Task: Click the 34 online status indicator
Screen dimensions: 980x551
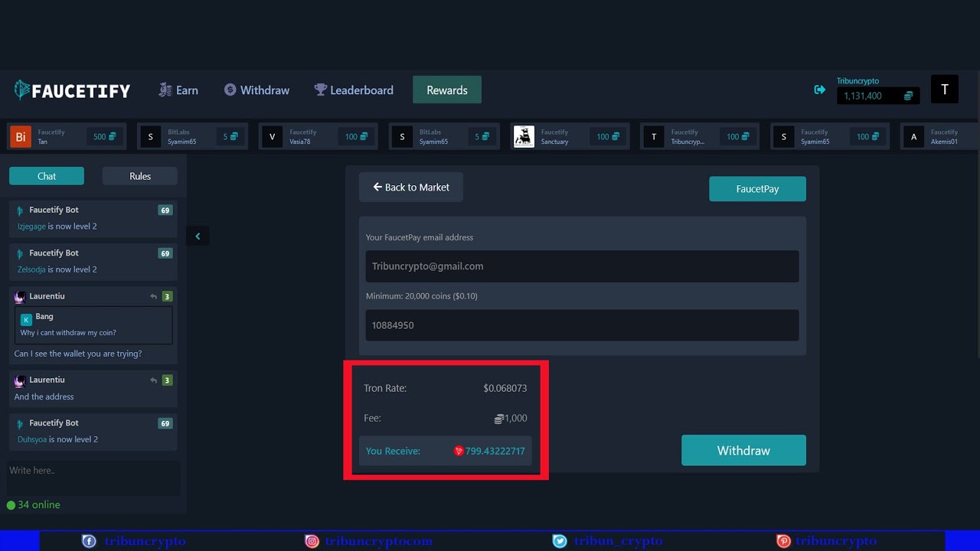Action: click(34, 505)
